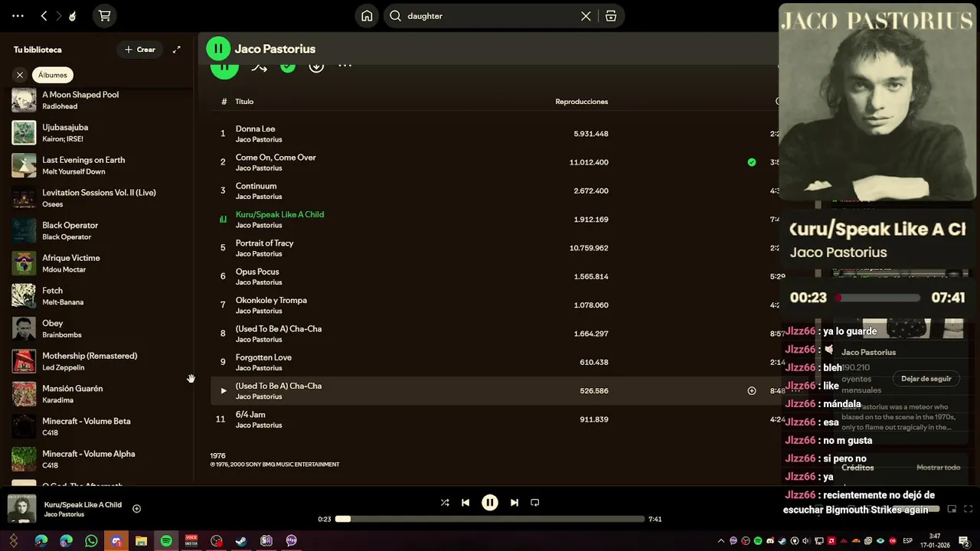
Task: Open Last Evenings on Earth album
Action: [100, 165]
